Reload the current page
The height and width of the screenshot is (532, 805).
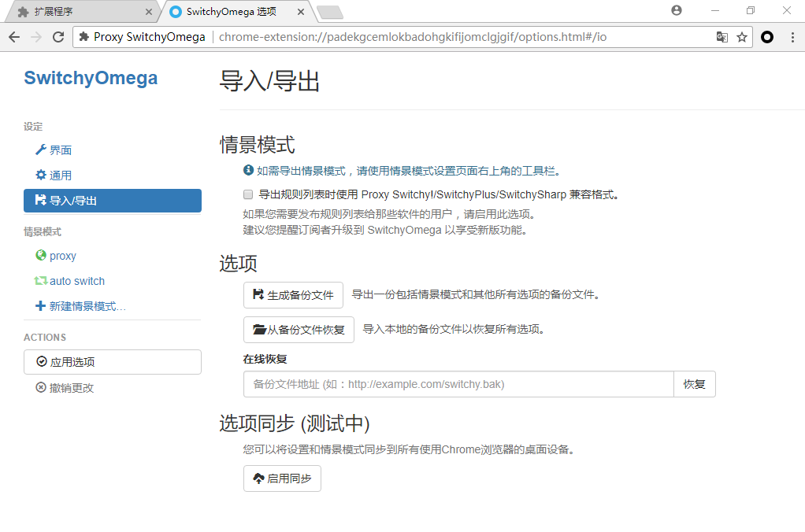point(58,37)
